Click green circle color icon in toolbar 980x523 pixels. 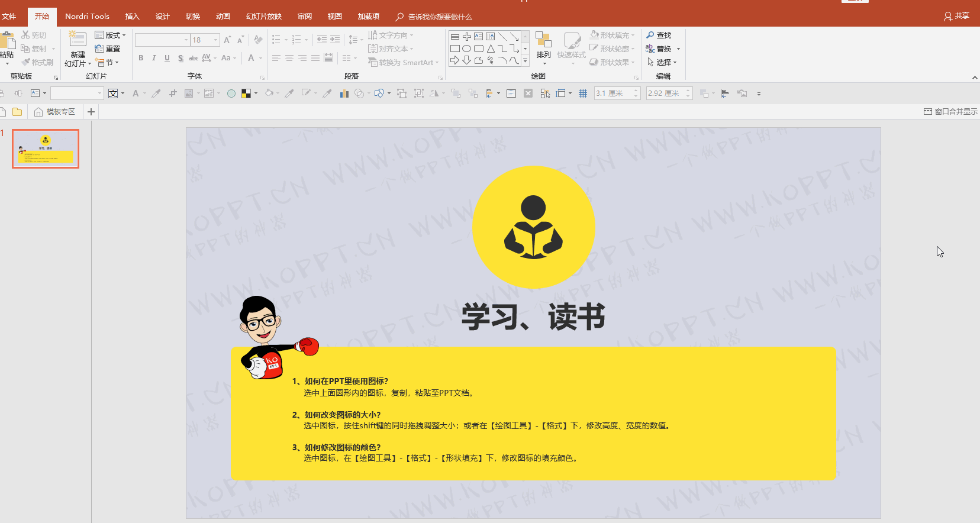pyautogui.click(x=231, y=93)
